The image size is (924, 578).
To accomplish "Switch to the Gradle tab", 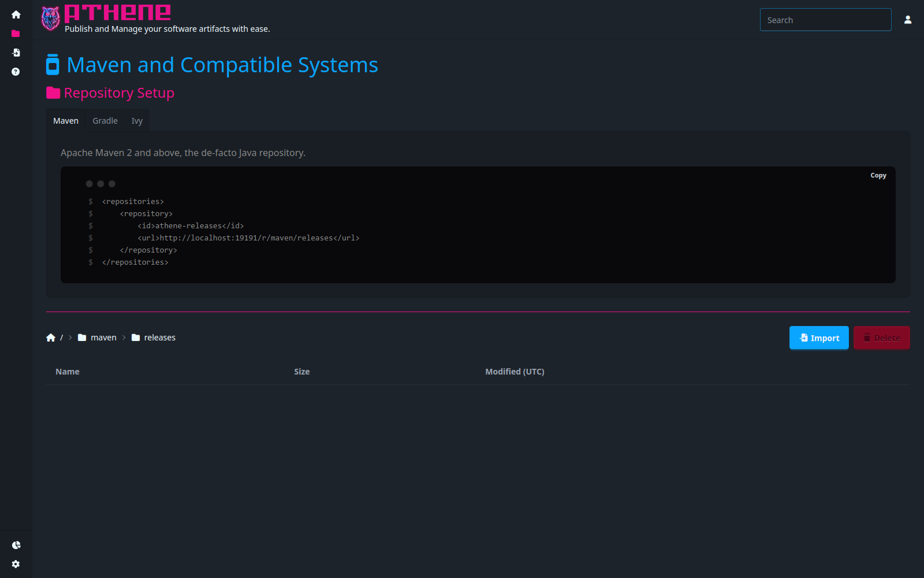I will 105,121.
